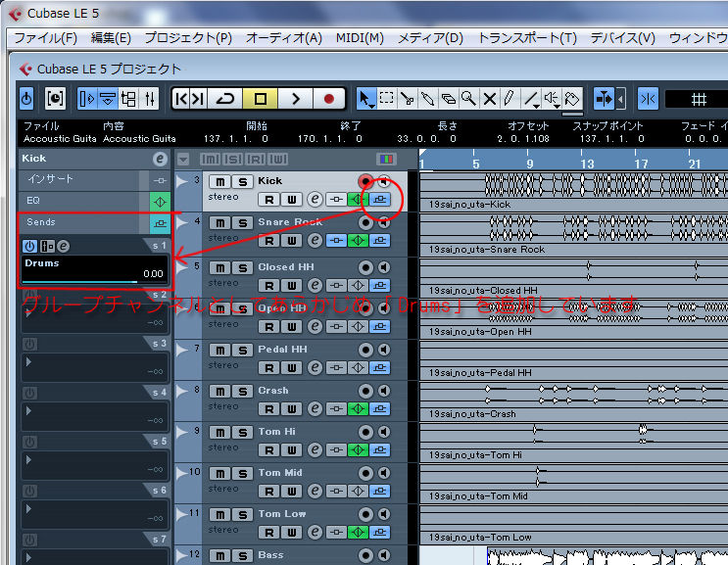Viewport: 728px width, 565px height.
Task: Select the Zoom magnifier tool
Action: pyautogui.click(x=468, y=99)
